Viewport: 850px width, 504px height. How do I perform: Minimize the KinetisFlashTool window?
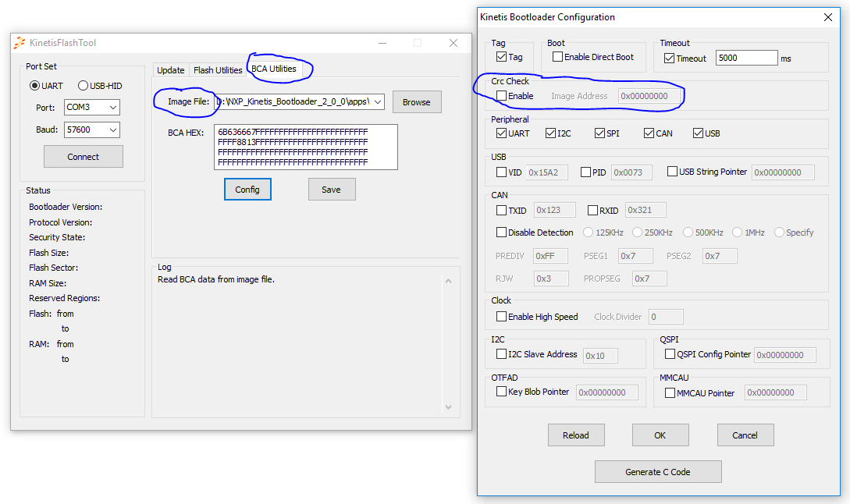[382, 43]
